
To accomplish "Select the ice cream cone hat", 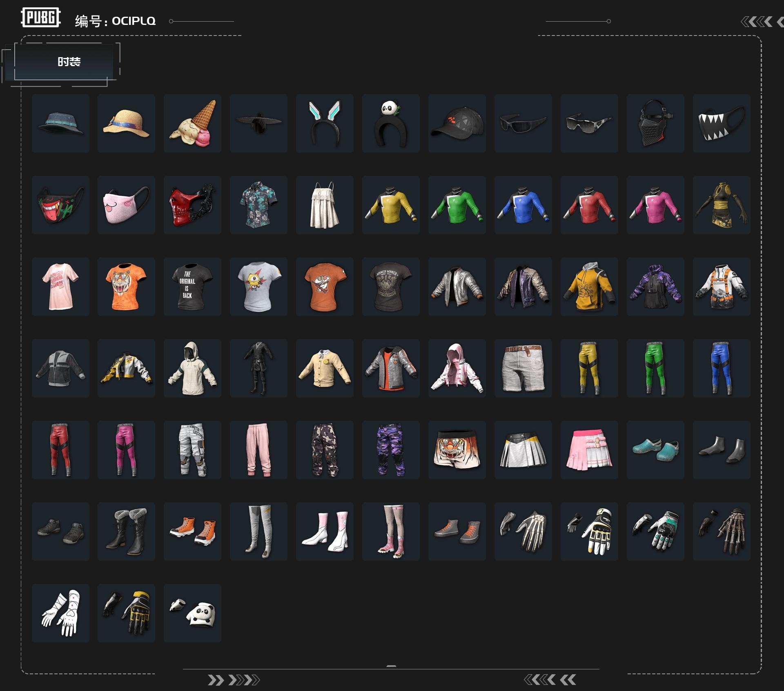I will 192,123.
